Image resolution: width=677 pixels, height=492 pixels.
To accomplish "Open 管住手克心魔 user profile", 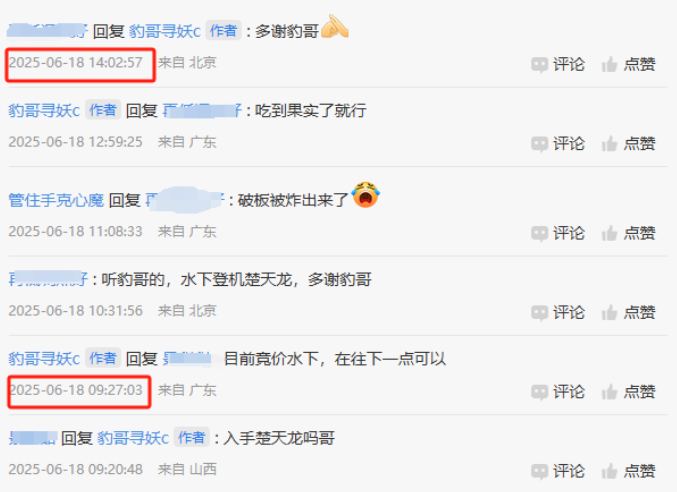I will [56, 200].
